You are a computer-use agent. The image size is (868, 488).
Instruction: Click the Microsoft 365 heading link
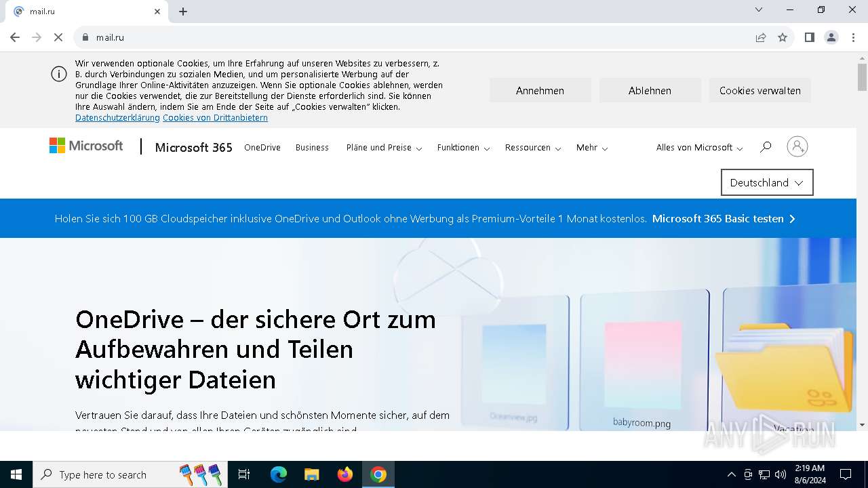click(x=194, y=147)
